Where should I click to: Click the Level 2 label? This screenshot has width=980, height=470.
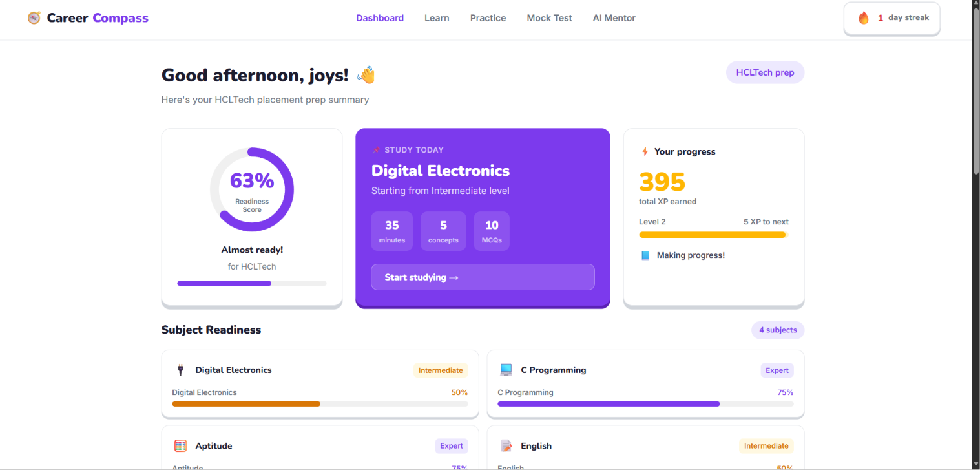tap(652, 222)
